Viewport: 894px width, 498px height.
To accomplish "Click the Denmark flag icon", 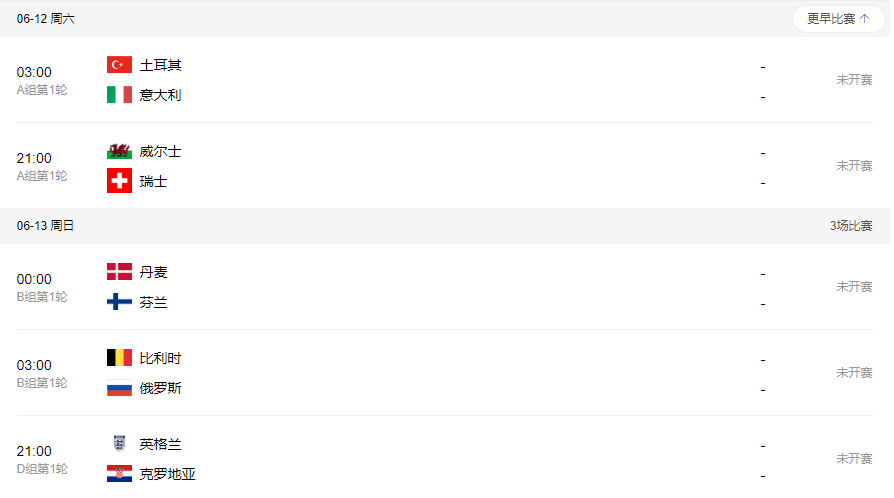I will [119, 272].
